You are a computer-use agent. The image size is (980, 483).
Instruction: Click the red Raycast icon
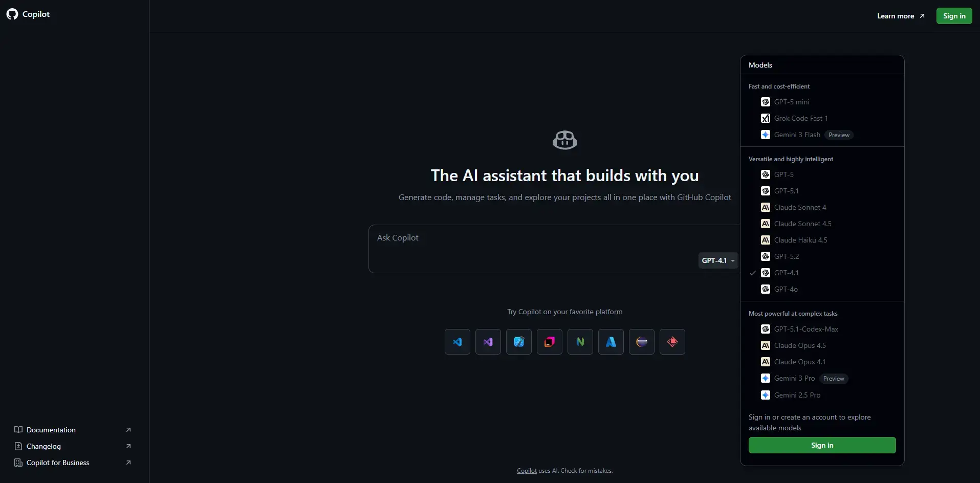[672, 342]
